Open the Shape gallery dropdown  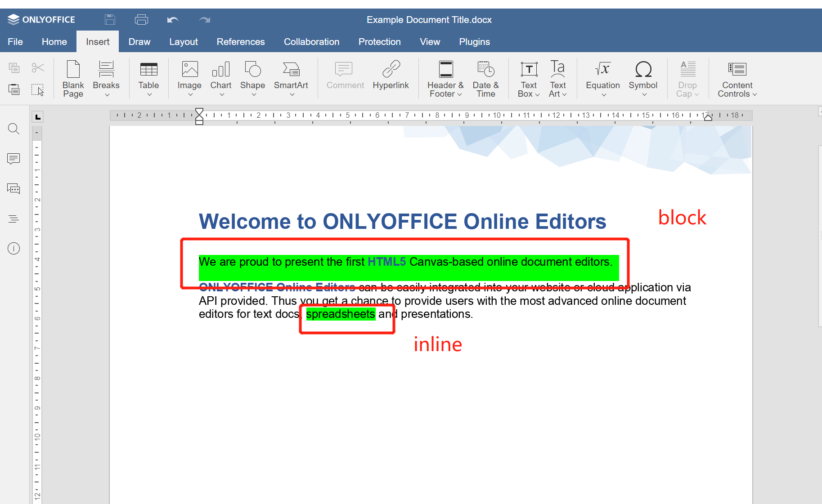point(252,79)
